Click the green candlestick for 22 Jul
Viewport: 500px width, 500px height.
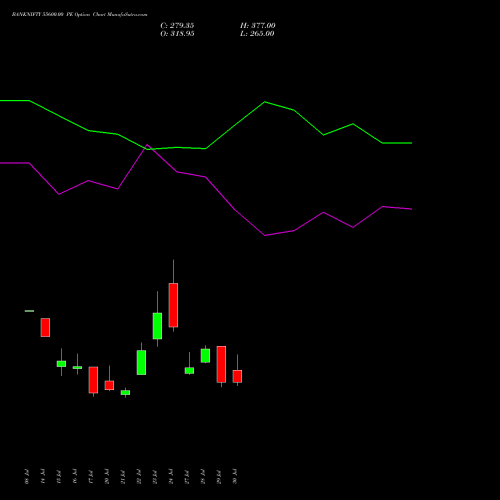[141, 362]
